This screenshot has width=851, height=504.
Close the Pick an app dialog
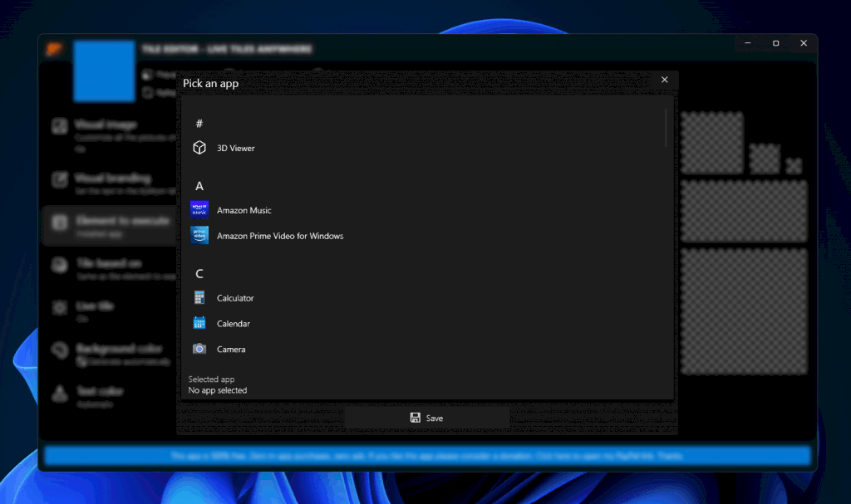(664, 79)
